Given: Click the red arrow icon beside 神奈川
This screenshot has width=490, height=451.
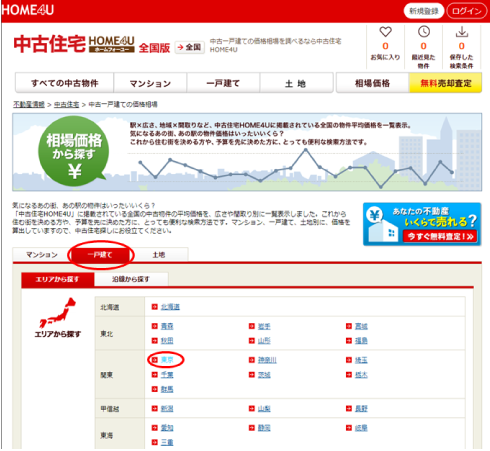Looking at the screenshot, I should (x=252, y=360).
